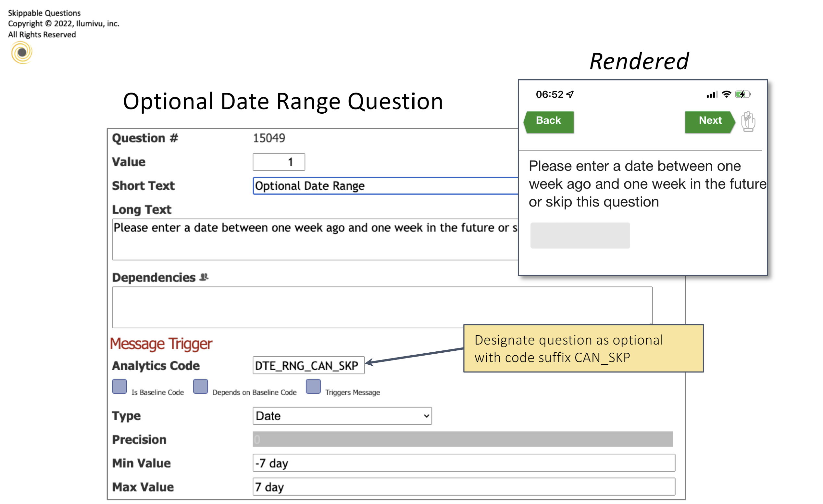Check Depends on Baseline Code box

pyautogui.click(x=200, y=387)
